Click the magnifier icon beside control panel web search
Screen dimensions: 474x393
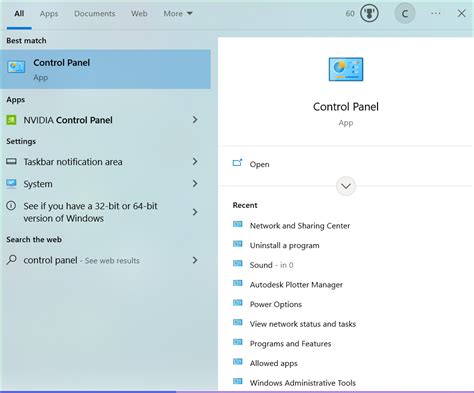click(11, 260)
